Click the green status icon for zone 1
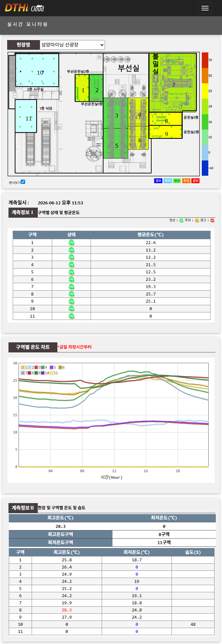Viewport: 222px width, 644px height. coord(71,242)
